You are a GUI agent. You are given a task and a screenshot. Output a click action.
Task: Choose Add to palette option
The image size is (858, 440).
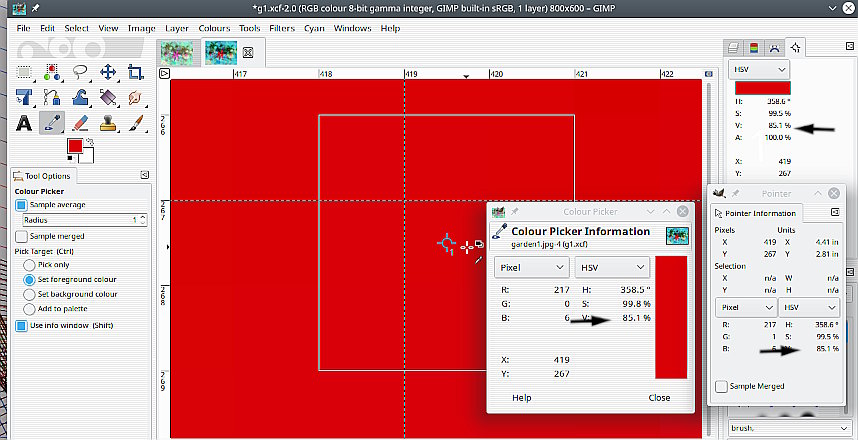point(29,309)
